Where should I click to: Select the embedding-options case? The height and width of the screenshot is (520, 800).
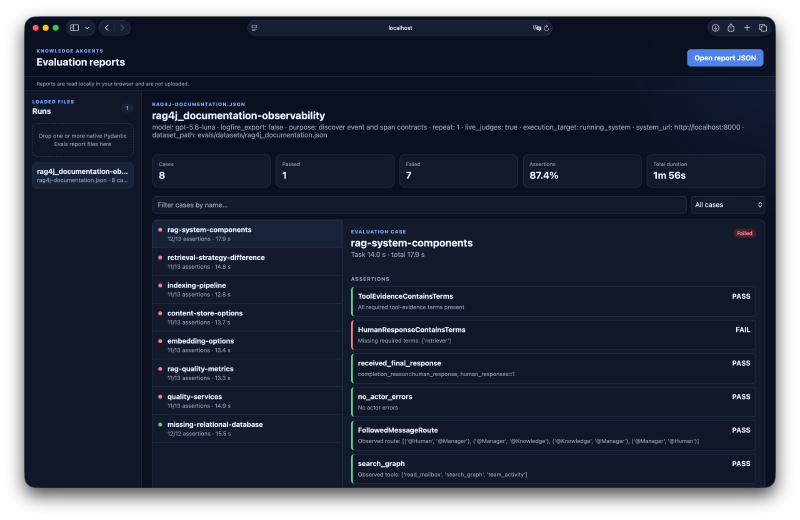coord(247,345)
